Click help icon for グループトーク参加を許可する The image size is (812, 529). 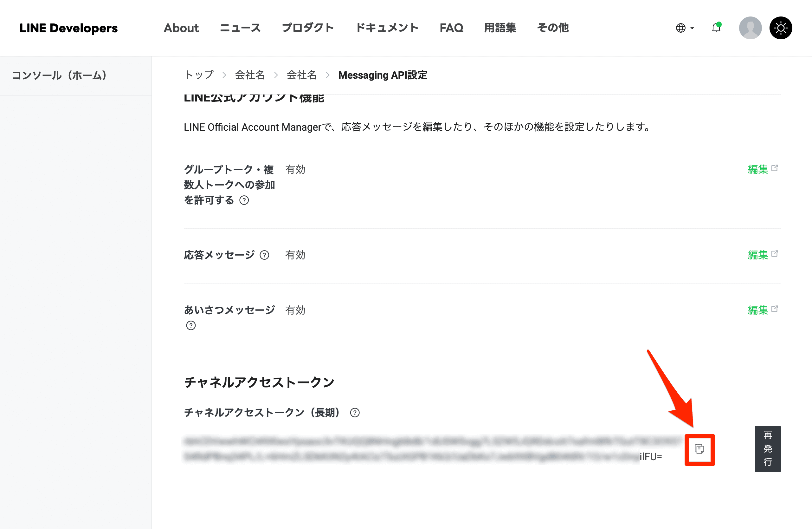pos(244,200)
